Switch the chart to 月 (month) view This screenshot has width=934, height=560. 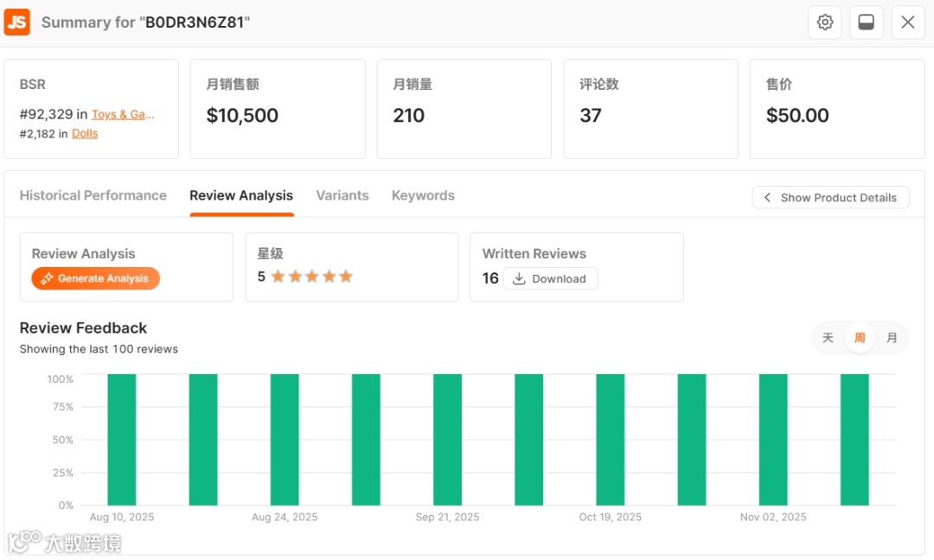(892, 338)
